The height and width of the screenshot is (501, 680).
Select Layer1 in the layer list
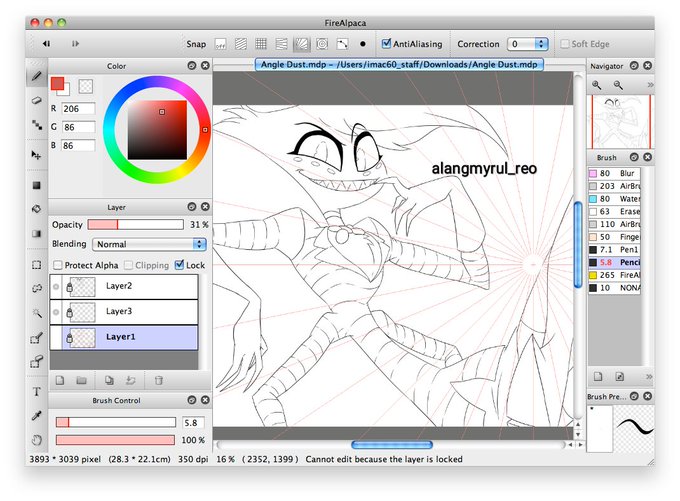coord(124,337)
